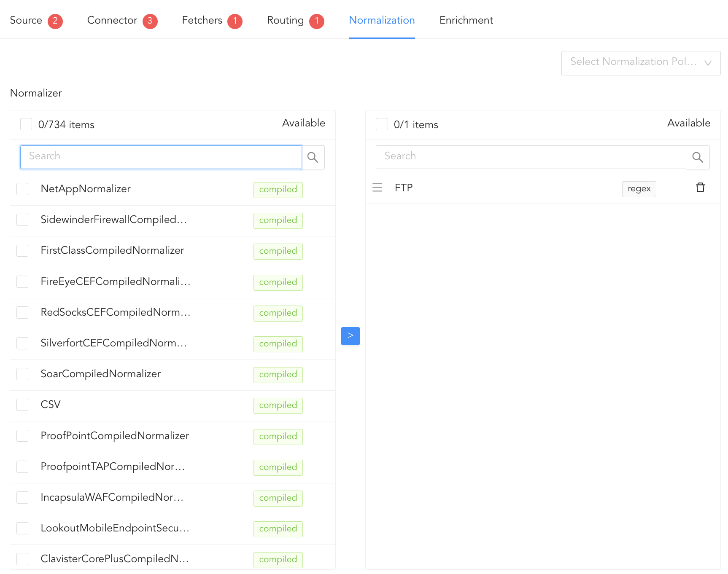Click the move-right arrow button
This screenshot has width=728, height=574.
pos(350,336)
